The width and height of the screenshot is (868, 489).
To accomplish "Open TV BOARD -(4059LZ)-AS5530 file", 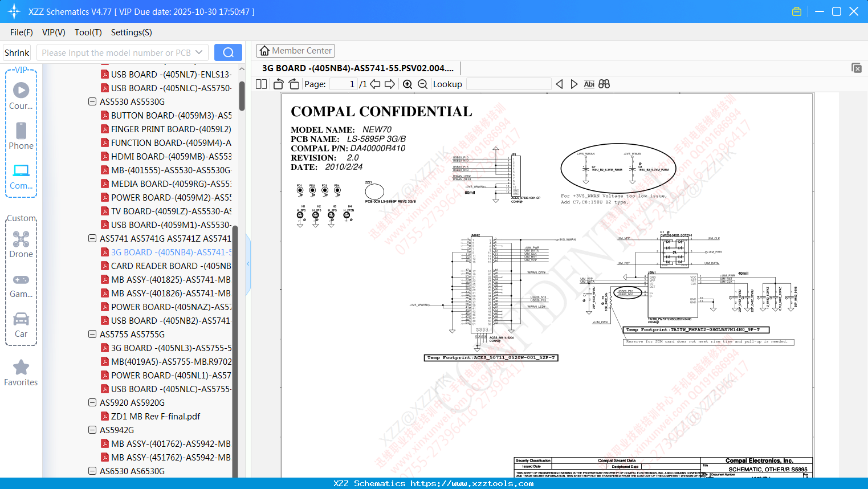I will click(x=166, y=211).
